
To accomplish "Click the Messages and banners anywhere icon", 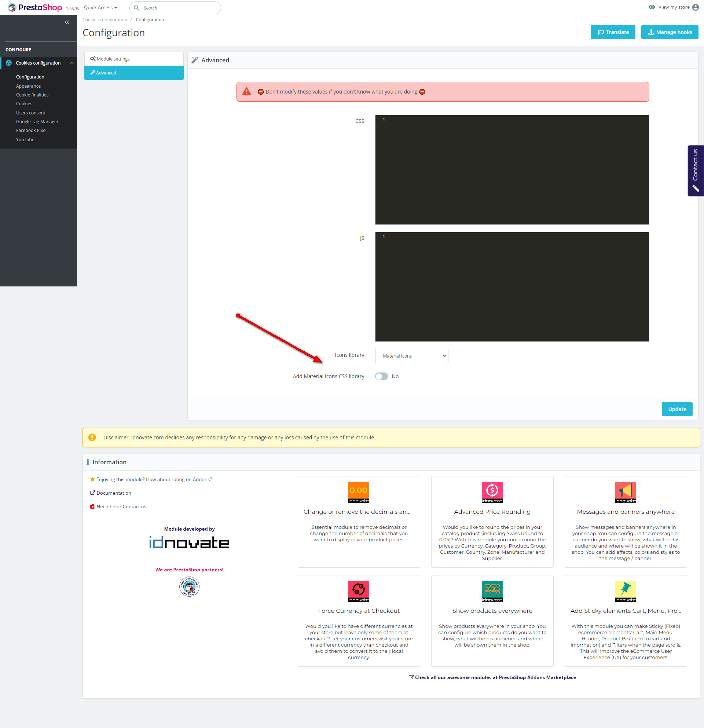I will (x=625, y=492).
